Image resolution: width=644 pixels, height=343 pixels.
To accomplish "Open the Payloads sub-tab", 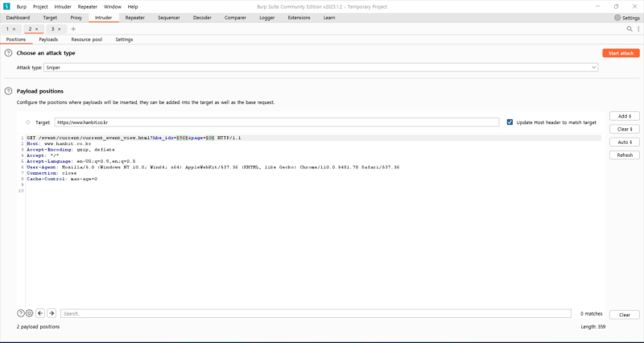I will 48,39.
